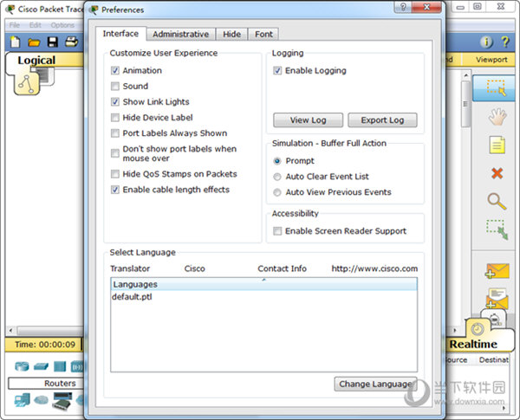Click the Simulation mode stopwatch icon
Screen dimensions: 520x420
[494, 320]
